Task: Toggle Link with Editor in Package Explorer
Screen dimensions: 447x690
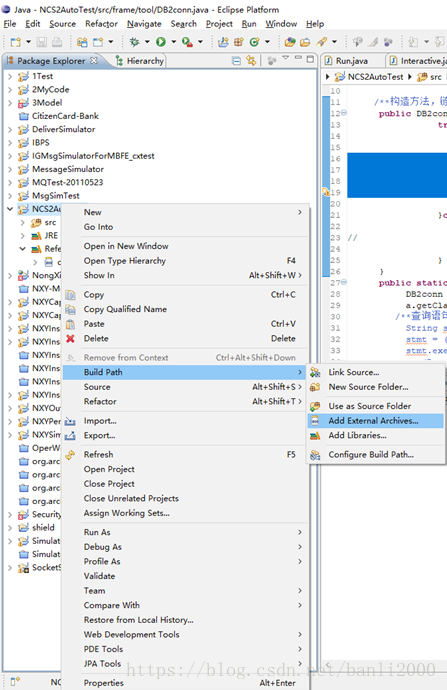Action: (x=251, y=61)
